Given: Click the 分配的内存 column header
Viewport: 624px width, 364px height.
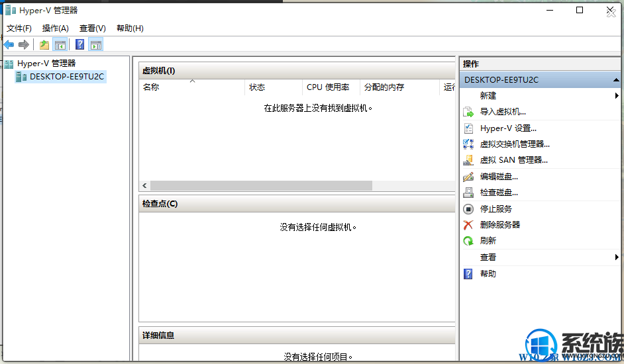Looking at the screenshot, I should 399,87.
